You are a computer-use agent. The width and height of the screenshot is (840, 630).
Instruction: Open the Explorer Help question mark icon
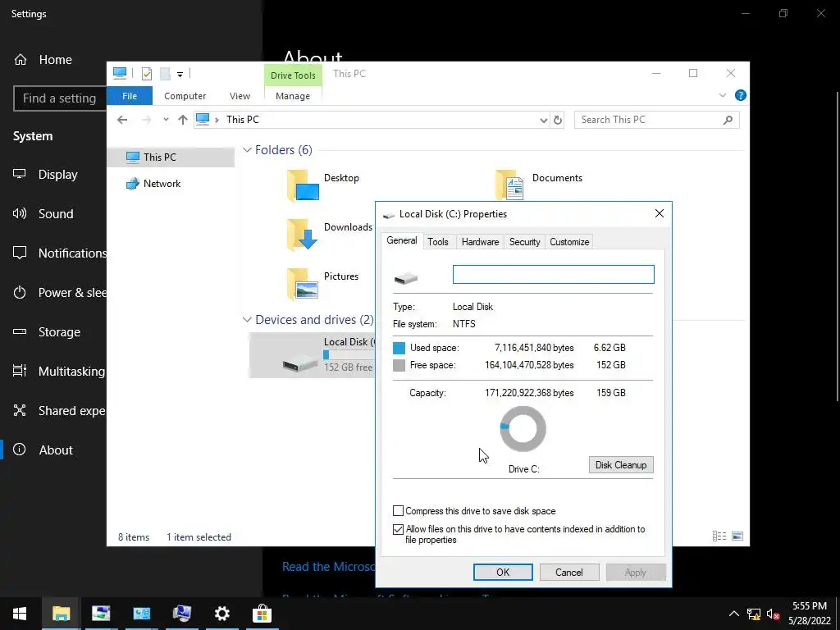[741, 95]
